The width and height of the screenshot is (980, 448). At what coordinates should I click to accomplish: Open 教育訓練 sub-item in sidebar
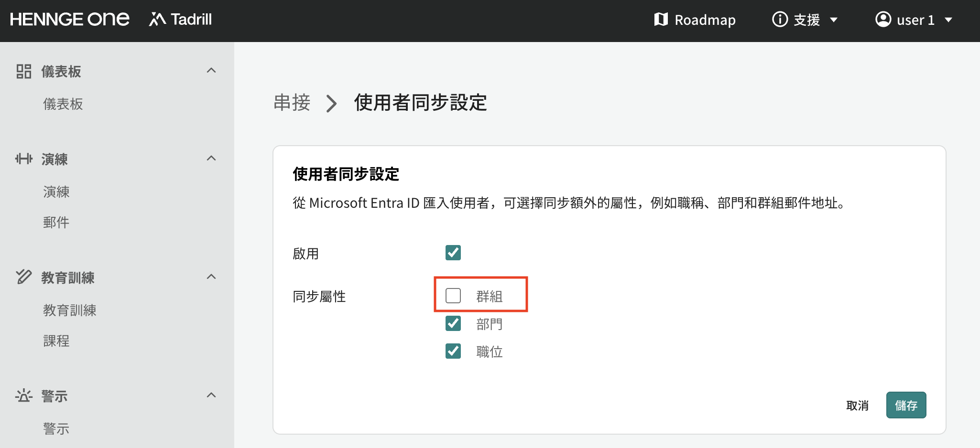(70, 310)
